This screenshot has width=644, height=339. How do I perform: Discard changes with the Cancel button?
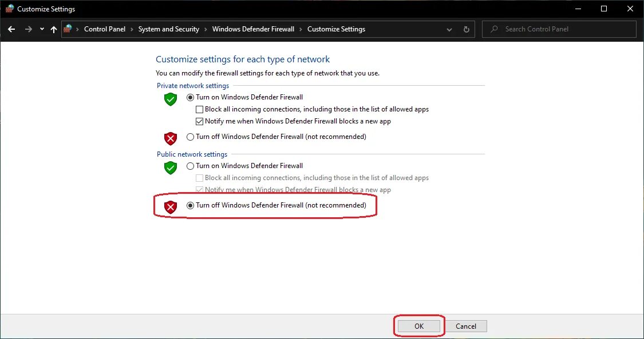(x=466, y=326)
